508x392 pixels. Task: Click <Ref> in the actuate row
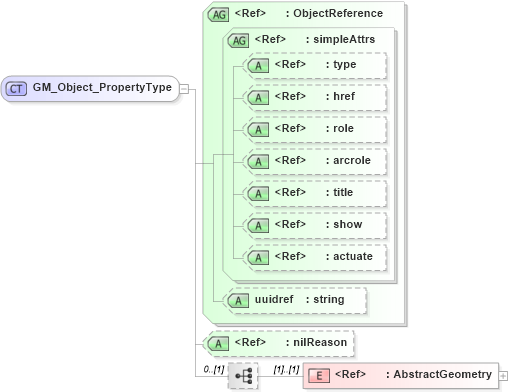(290, 256)
